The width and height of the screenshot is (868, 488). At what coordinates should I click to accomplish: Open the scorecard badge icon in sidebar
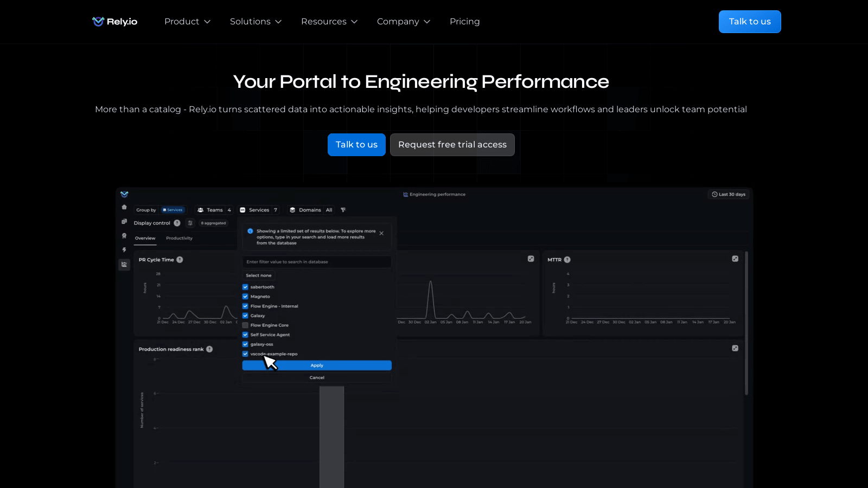click(124, 236)
